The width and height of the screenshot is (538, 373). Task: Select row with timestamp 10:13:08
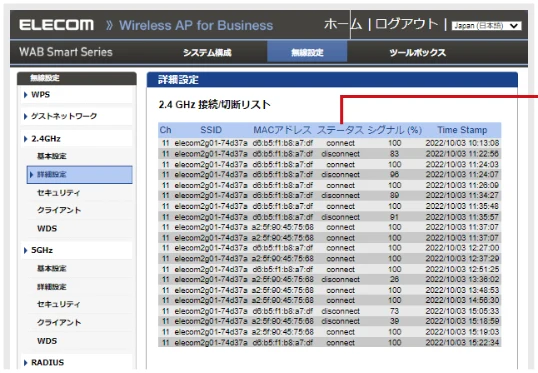(329, 143)
